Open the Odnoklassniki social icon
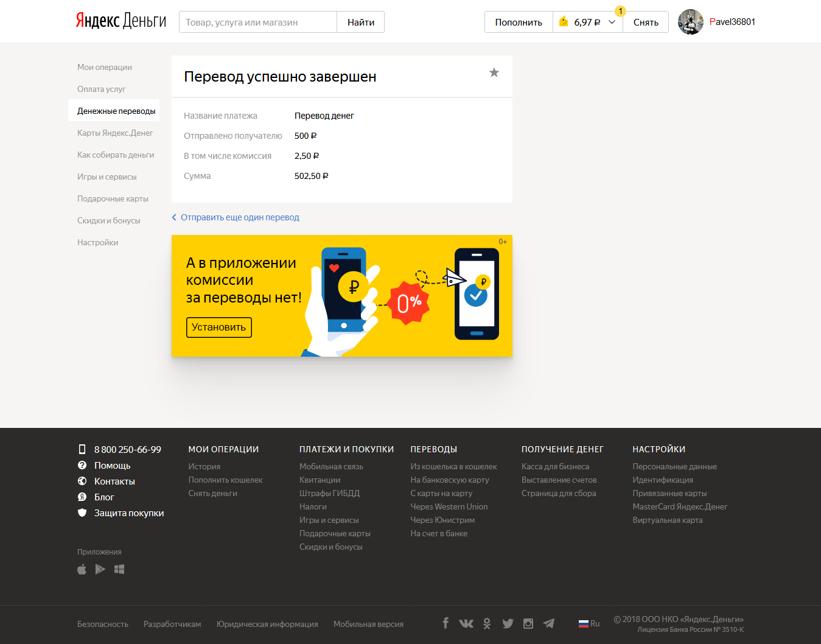The height and width of the screenshot is (644, 821). coord(487,623)
